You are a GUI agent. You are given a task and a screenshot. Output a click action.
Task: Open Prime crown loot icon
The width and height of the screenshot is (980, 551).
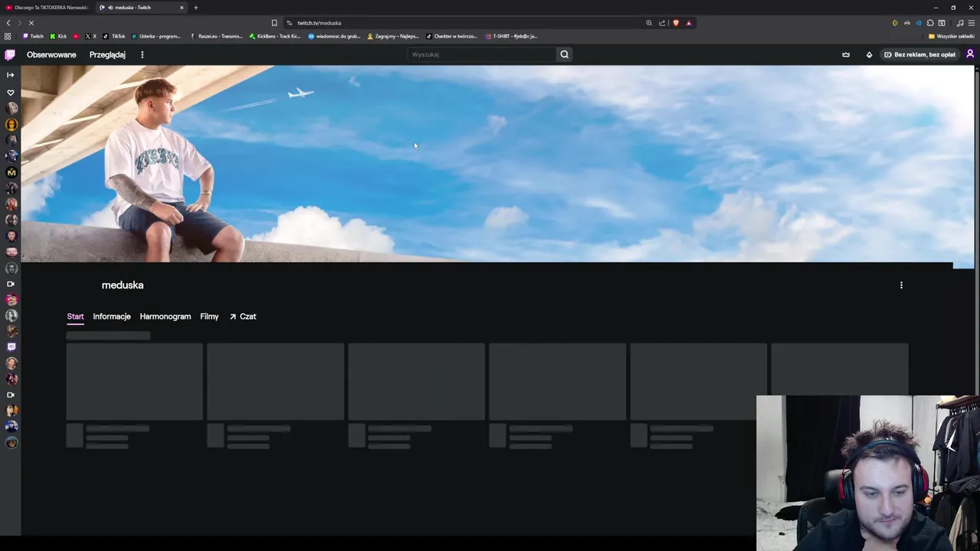(x=846, y=54)
